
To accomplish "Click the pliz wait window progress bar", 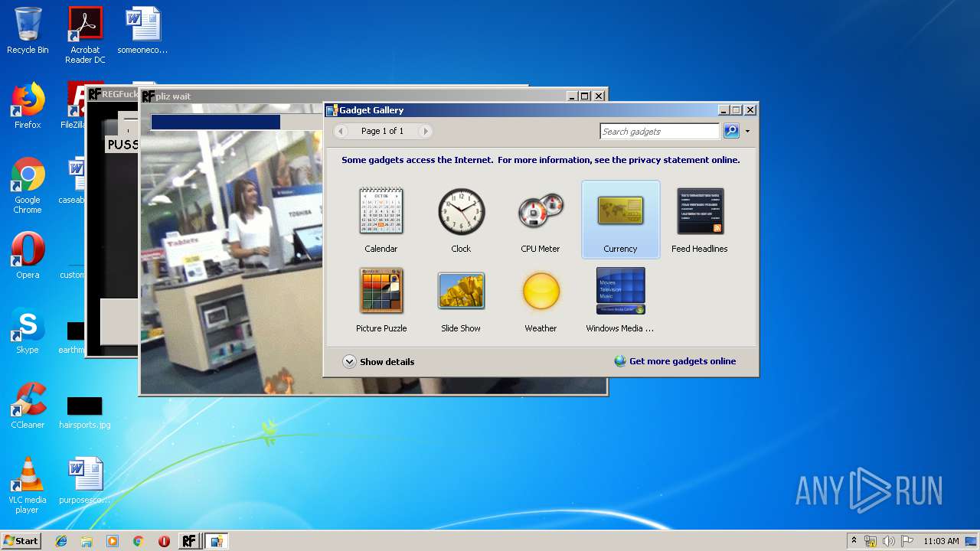I will coord(236,122).
